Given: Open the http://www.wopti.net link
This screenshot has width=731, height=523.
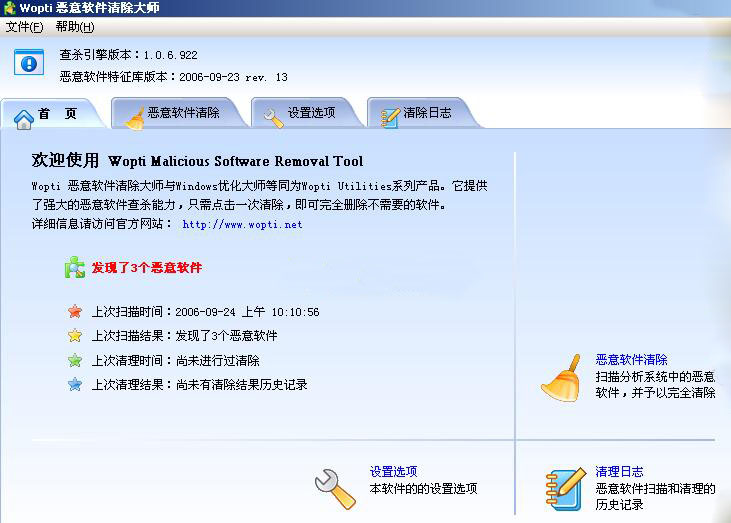Looking at the screenshot, I should [x=242, y=225].
